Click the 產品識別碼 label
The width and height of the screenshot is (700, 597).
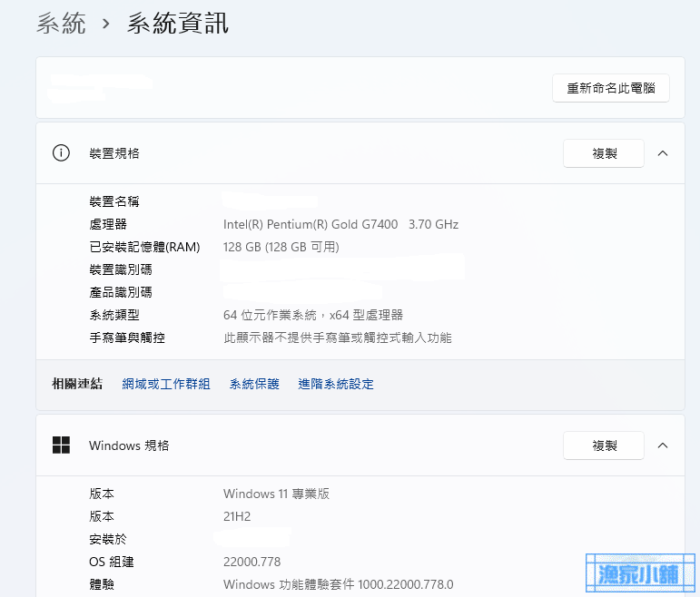(121, 292)
